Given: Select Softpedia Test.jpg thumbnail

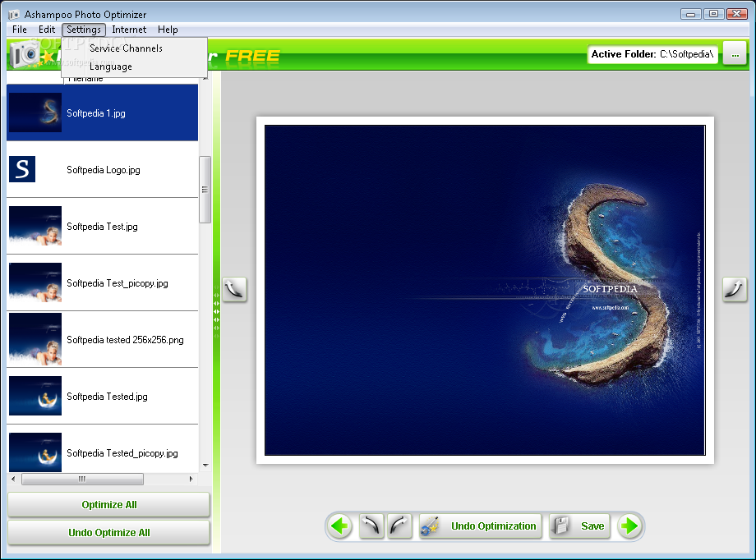Looking at the screenshot, I should pos(35,226).
